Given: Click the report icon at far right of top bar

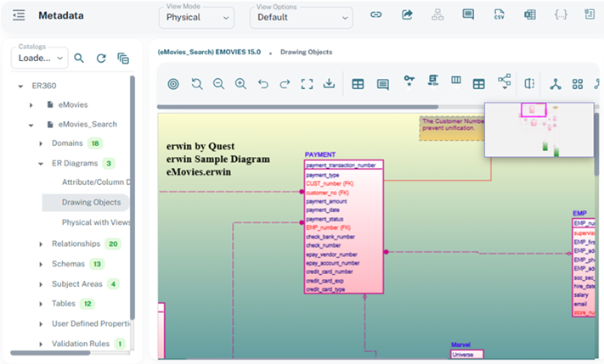Looking at the screenshot, I should 590,14.
